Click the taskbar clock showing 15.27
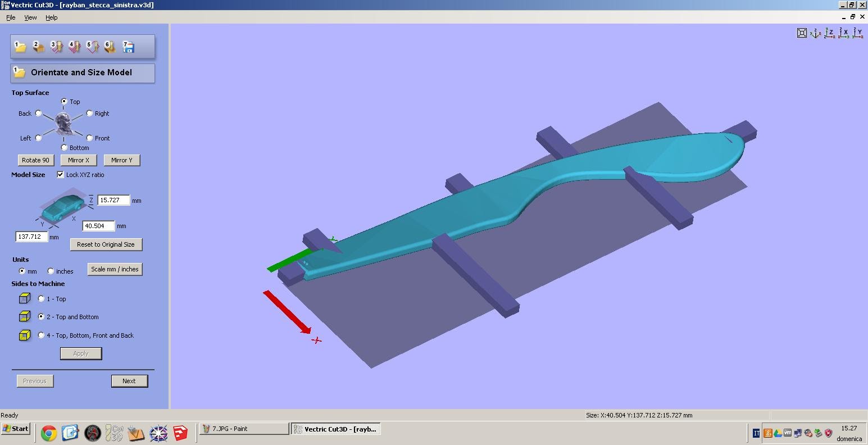Image resolution: width=868 pixels, height=445 pixels. point(849,428)
